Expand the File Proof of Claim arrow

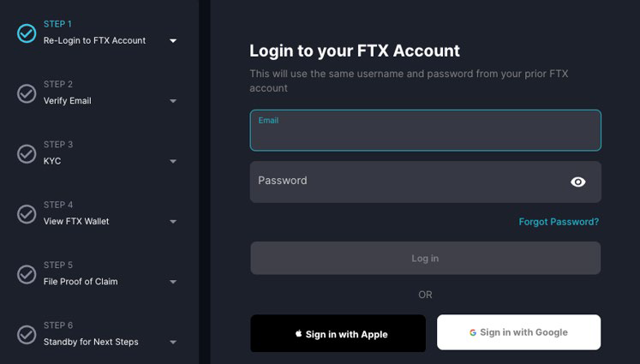point(173,282)
